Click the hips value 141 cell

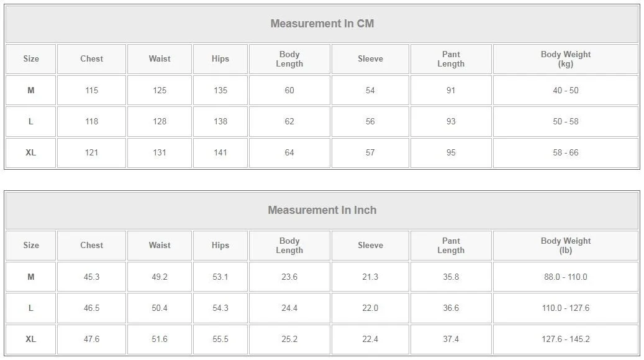(x=220, y=152)
